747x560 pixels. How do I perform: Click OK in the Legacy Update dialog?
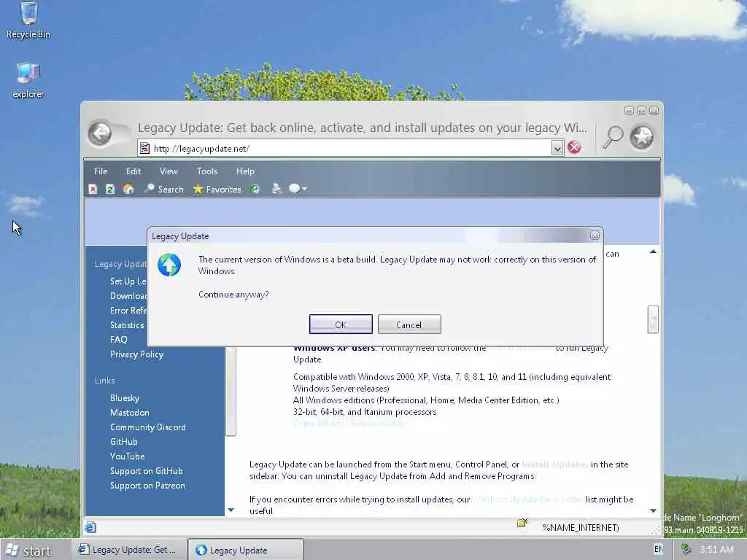coord(341,324)
